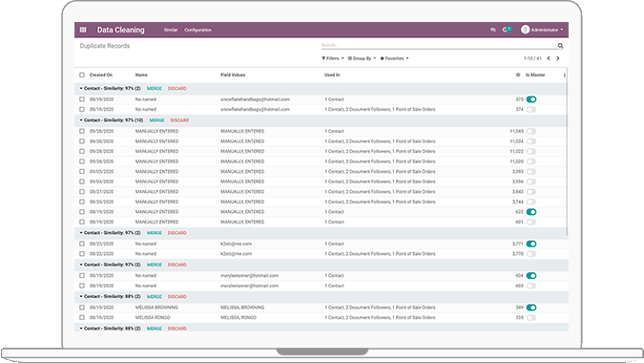This screenshot has width=644, height=363.
Task: Enable Is Master toggle for ID 574
Action: coord(531,109)
